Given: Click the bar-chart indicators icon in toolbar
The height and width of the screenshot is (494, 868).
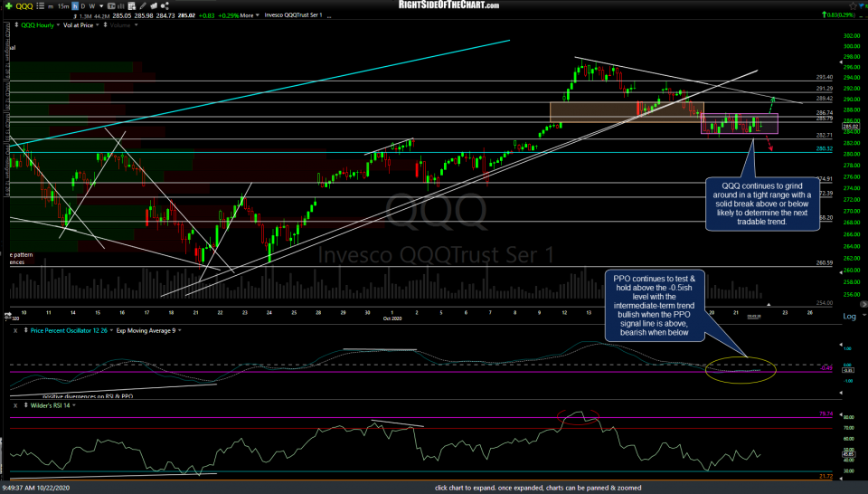Looking at the screenshot, I should pyautogui.click(x=121, y=6).
